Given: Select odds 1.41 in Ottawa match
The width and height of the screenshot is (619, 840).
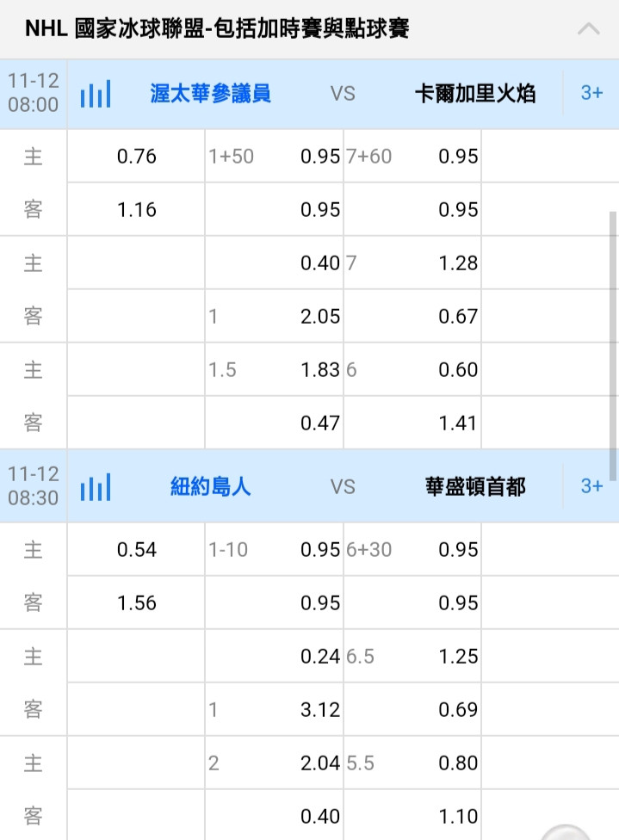Looking at the screenshot, I should 412,423.
